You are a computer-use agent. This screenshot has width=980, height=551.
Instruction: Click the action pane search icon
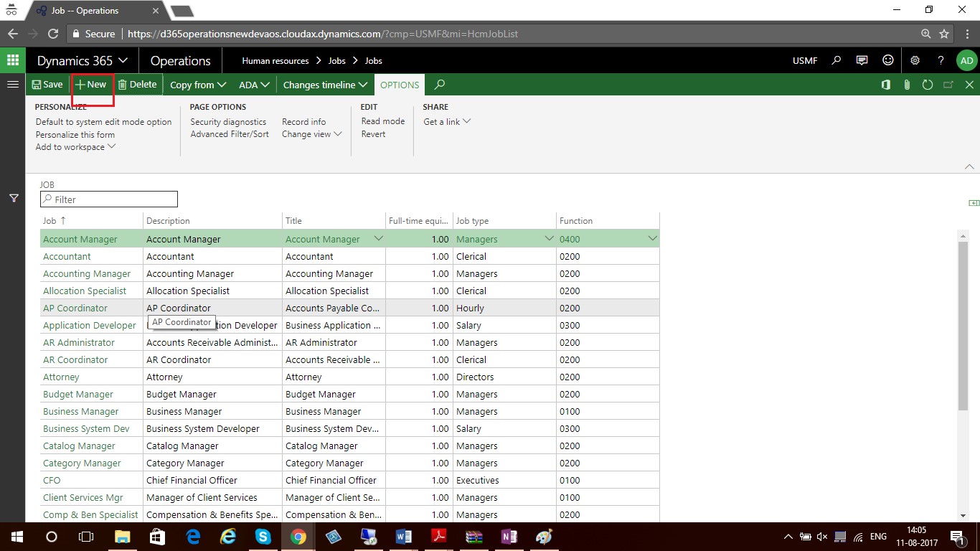pos(440,84)
